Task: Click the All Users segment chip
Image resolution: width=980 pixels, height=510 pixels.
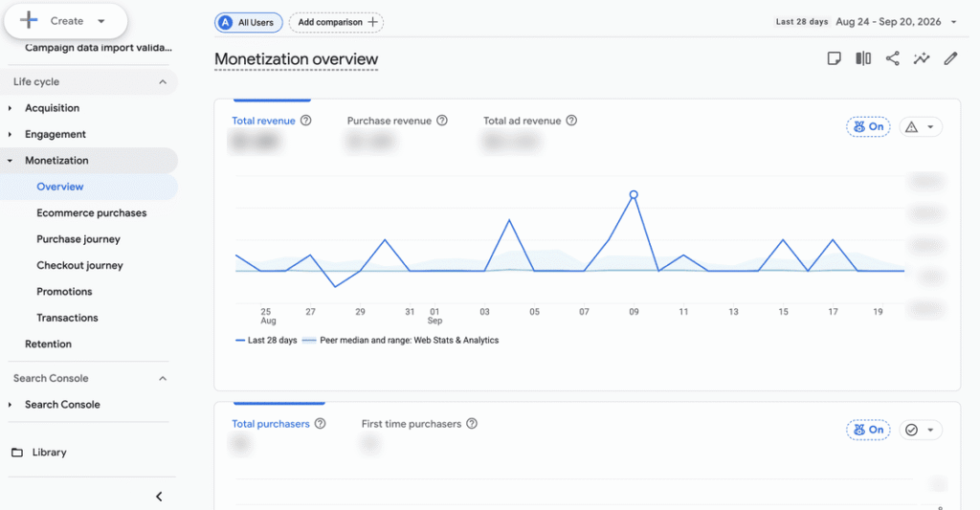Action: pos(248,23)
